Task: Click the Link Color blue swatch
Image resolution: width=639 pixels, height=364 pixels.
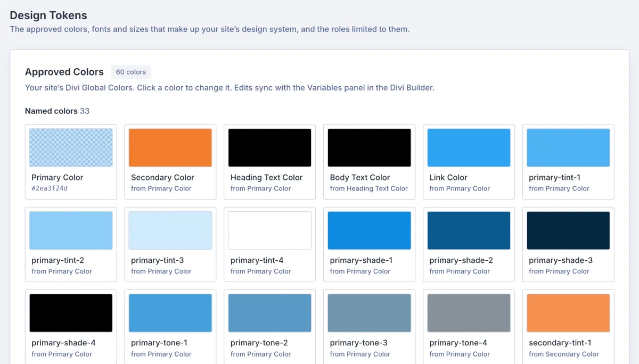Action: [x=469, y=148]
